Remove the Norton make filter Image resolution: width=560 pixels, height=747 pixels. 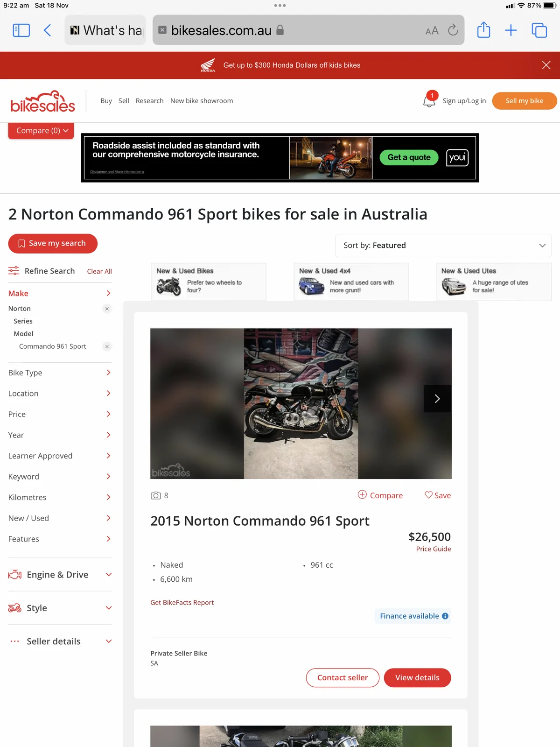click(107, 309)
